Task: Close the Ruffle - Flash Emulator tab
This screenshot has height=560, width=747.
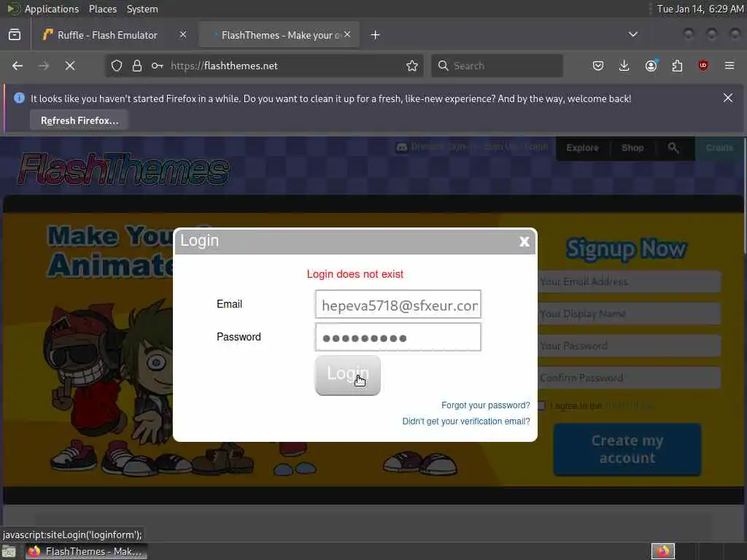Action: pos(183,34)
